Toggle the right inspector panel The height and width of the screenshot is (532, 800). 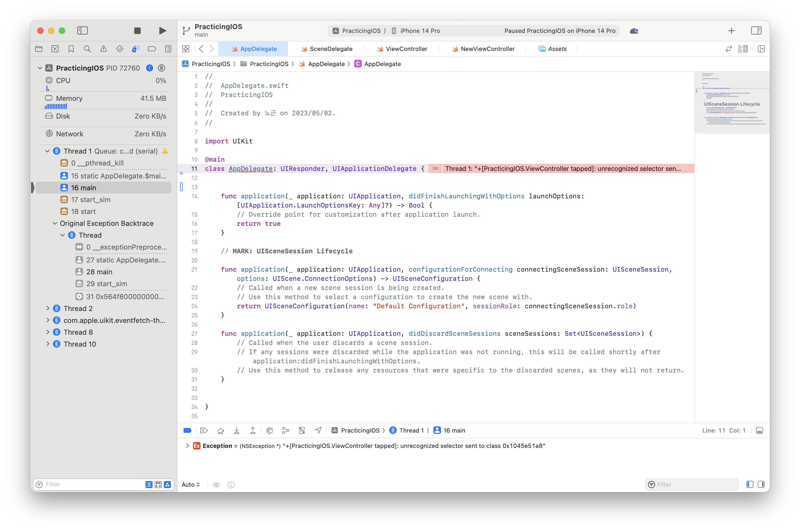(756, 31)
